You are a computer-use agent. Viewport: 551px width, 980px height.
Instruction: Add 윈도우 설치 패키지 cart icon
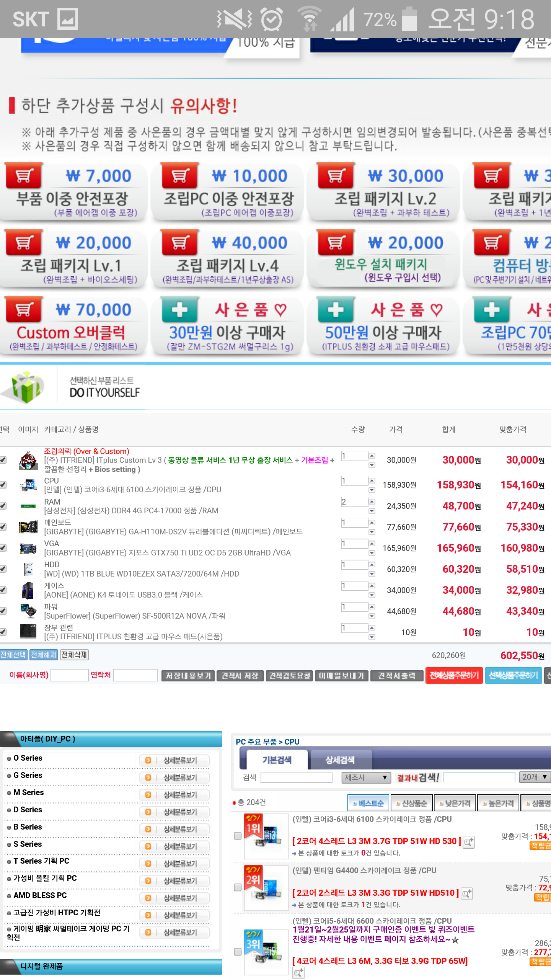[336, 243]
